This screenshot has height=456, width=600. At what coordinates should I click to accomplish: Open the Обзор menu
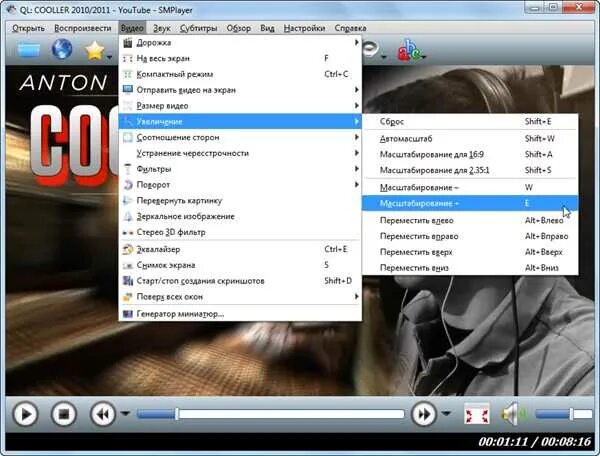click(239, 28)
